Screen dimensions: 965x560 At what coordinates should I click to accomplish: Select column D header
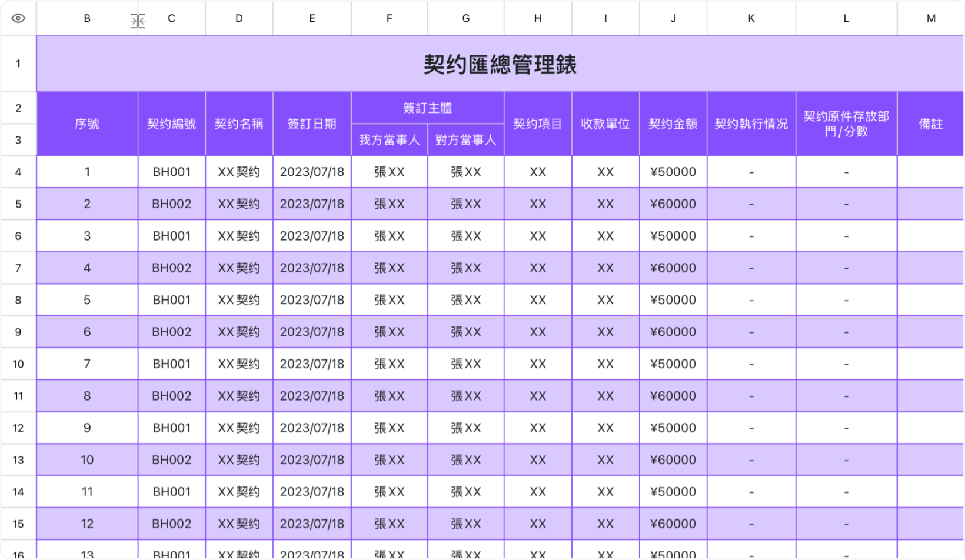[x=239, y=18]
